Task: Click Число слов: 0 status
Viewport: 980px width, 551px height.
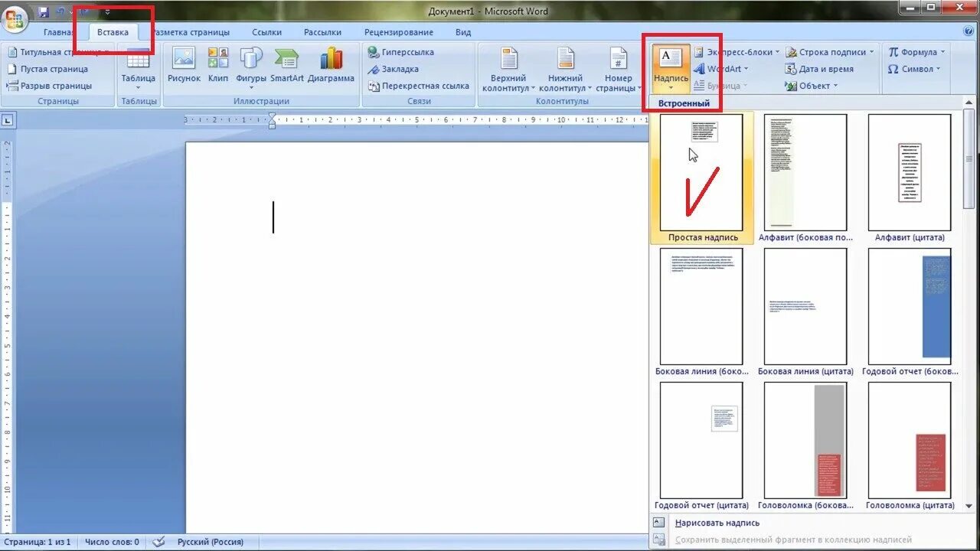Action: pyautogui.click(x=112, y=542)
